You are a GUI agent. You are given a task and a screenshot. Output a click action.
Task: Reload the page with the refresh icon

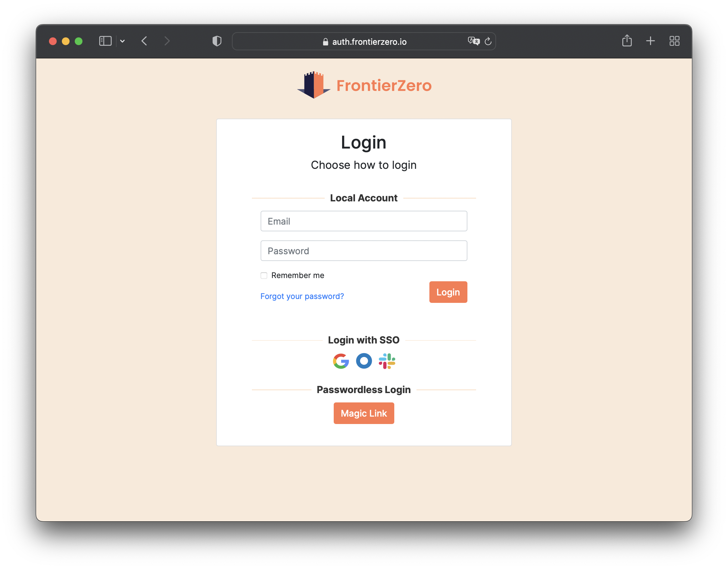coord(488,41)
